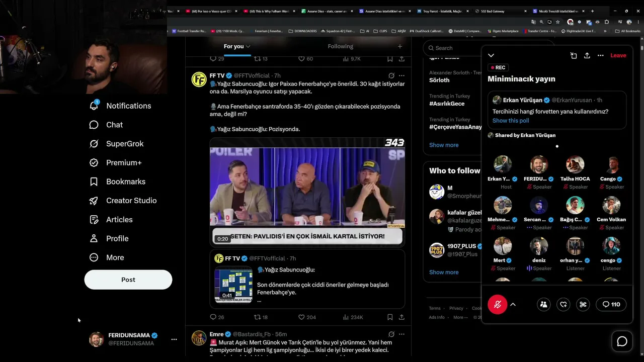Open the Notifications bell icon
The height and width of the screenshot is (362, 644).
click(x=94, y=106)
